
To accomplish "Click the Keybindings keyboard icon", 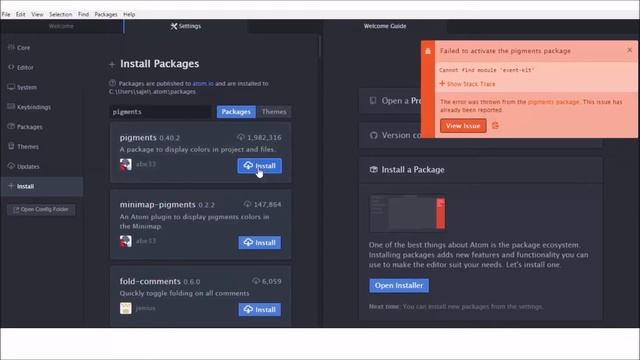I will [11, 107].
